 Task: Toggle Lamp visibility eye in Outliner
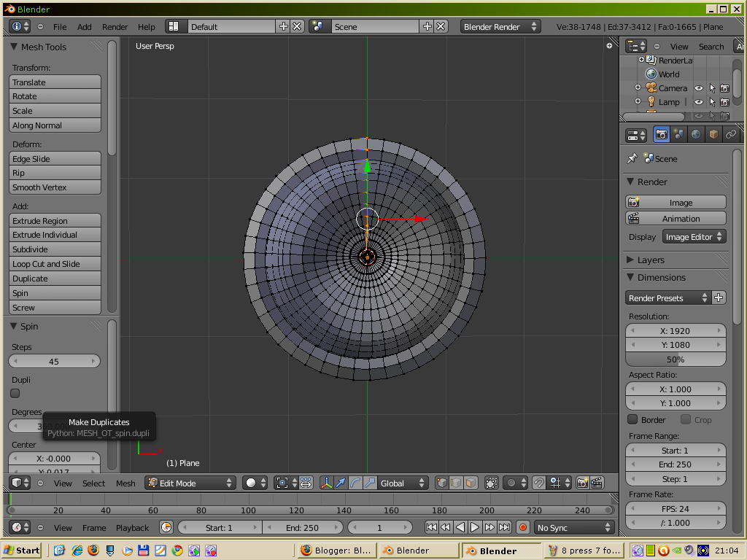click(698, 102)
